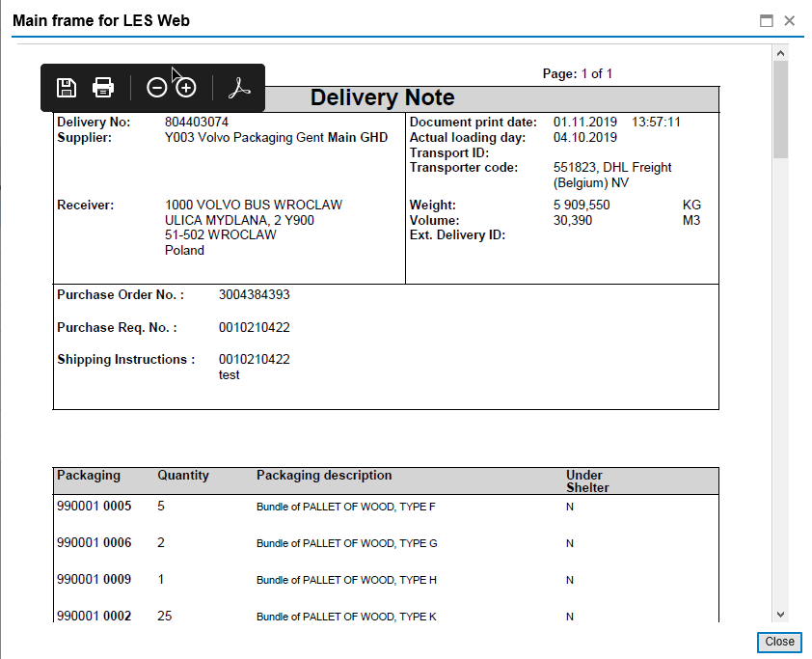812x659 pixels.
Task: Select packaging code 990001 0009
Action: [x=95, y=579]
